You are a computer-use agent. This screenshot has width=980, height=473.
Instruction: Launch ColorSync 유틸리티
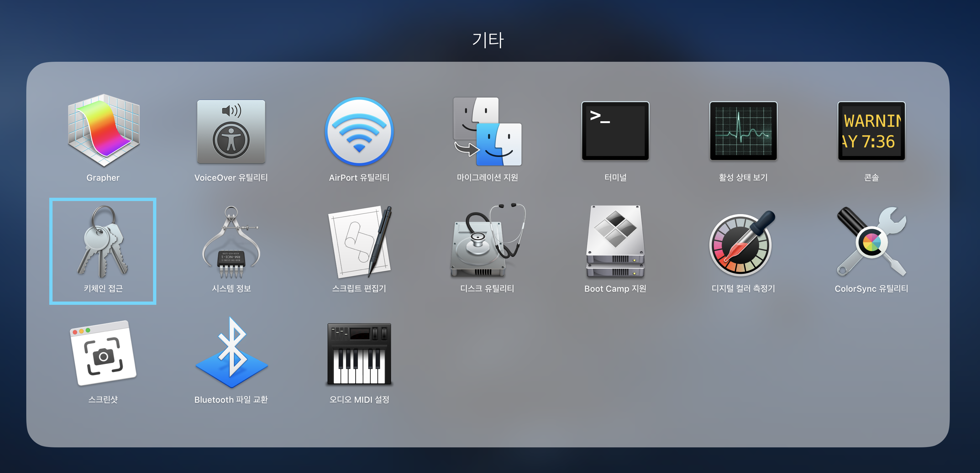click(871, 242)
